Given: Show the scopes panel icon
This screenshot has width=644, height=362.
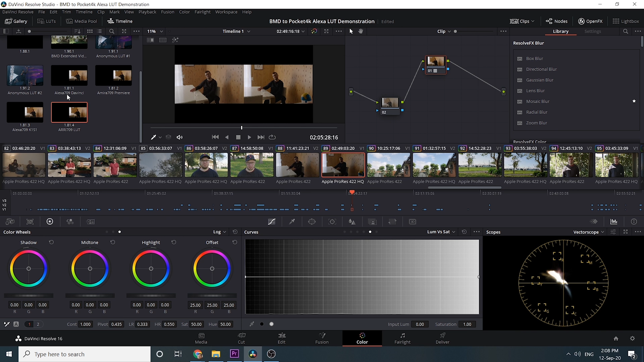Looking at the screenshot, I should pyautogui.click(x=614, y=222).
